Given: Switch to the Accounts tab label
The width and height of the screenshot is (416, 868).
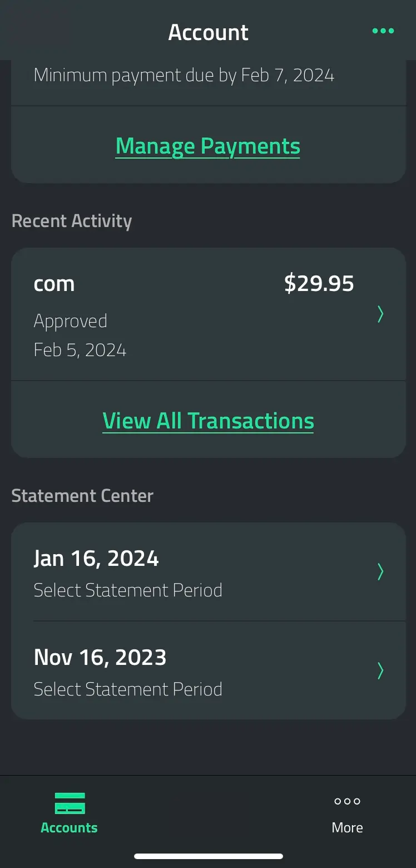Looking at the screenshot, I should tap(70, 827).
